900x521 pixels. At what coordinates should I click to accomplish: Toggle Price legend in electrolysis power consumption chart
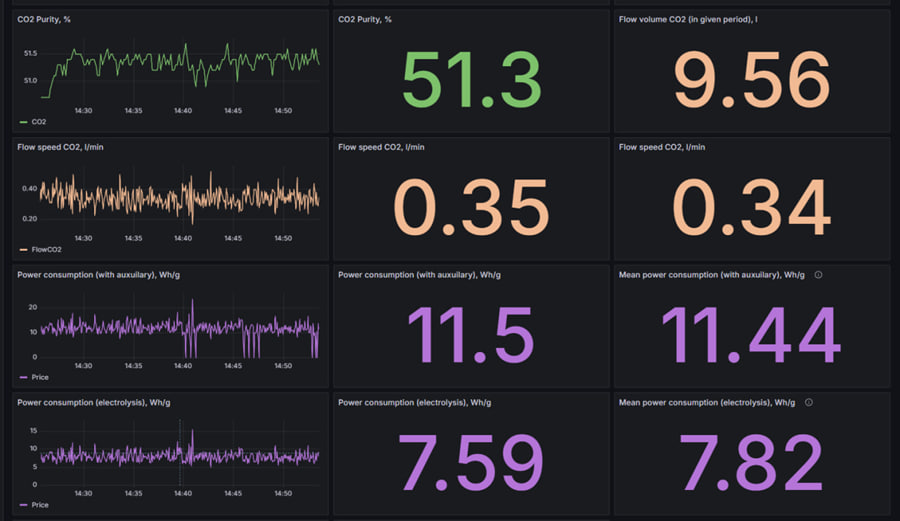(x=40, y=505)
